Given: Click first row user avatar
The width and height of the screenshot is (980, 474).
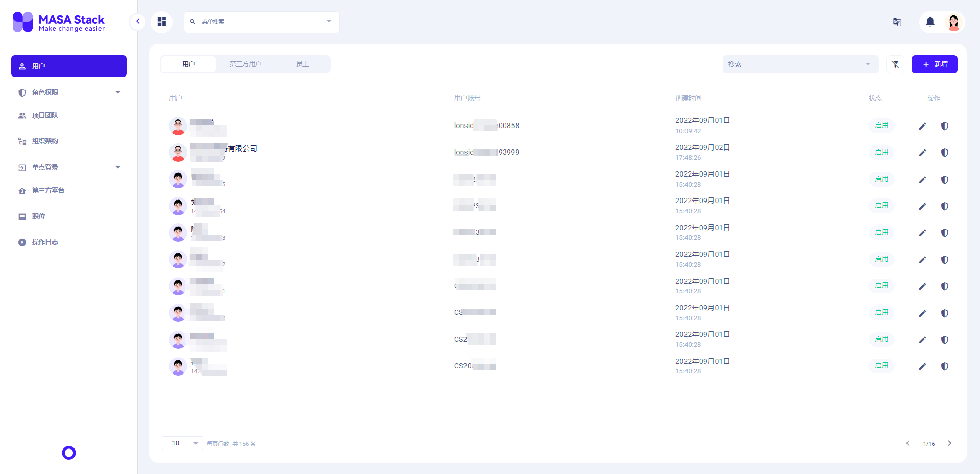Looking at the screenshot, I should 178,126.
